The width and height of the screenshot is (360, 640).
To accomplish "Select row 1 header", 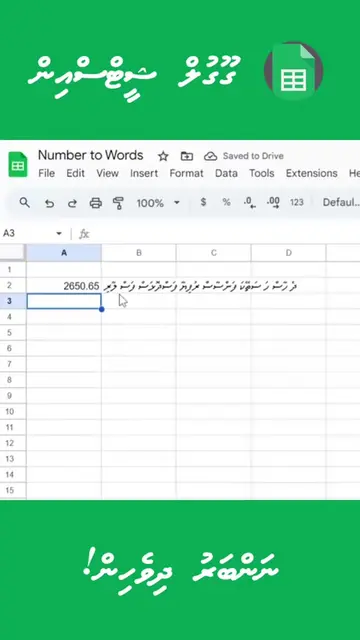I will click(13, 270).
